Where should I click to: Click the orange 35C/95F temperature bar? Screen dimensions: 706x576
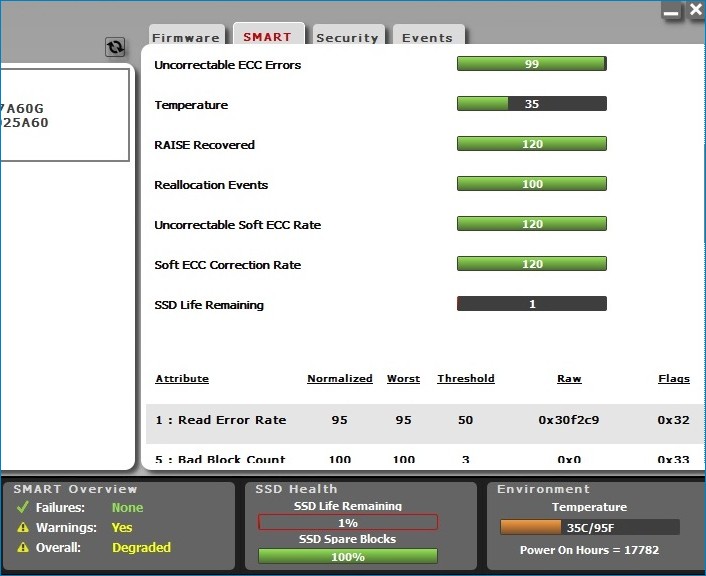tap(589, 527)
